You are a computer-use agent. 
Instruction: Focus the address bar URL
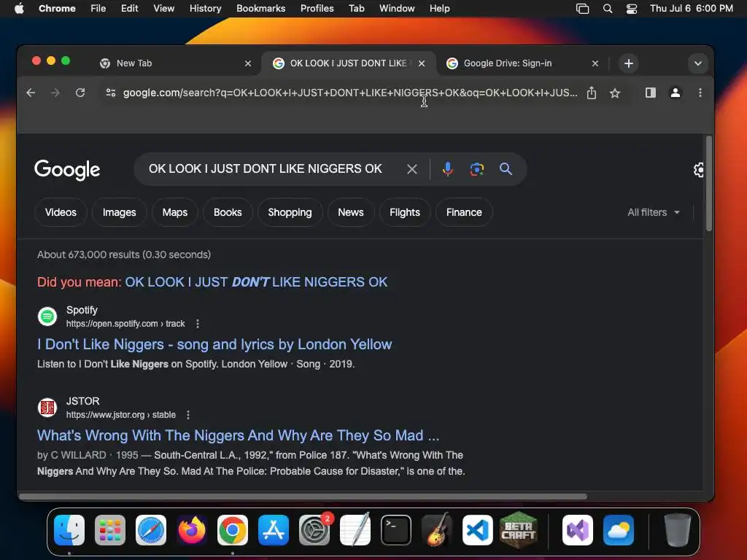[x=350, y=93]
